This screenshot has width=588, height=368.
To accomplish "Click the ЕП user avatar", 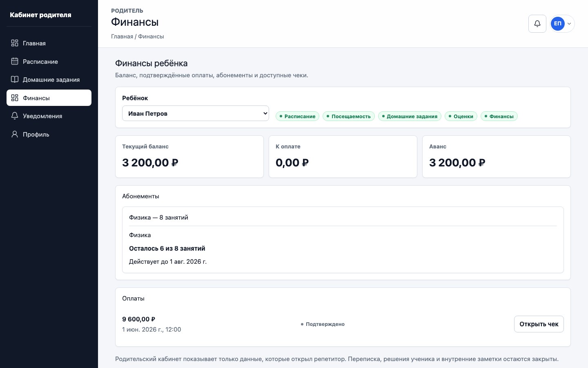I will pos(557,24).
